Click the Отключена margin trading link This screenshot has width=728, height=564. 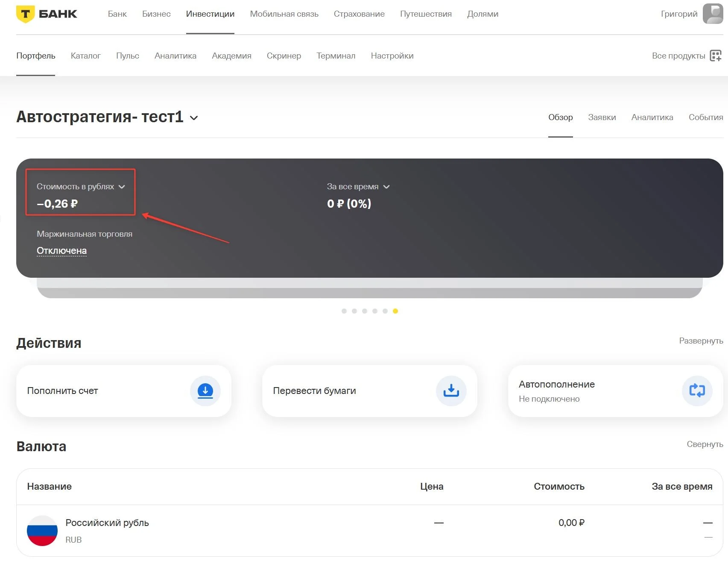click(x=61, y=250)
